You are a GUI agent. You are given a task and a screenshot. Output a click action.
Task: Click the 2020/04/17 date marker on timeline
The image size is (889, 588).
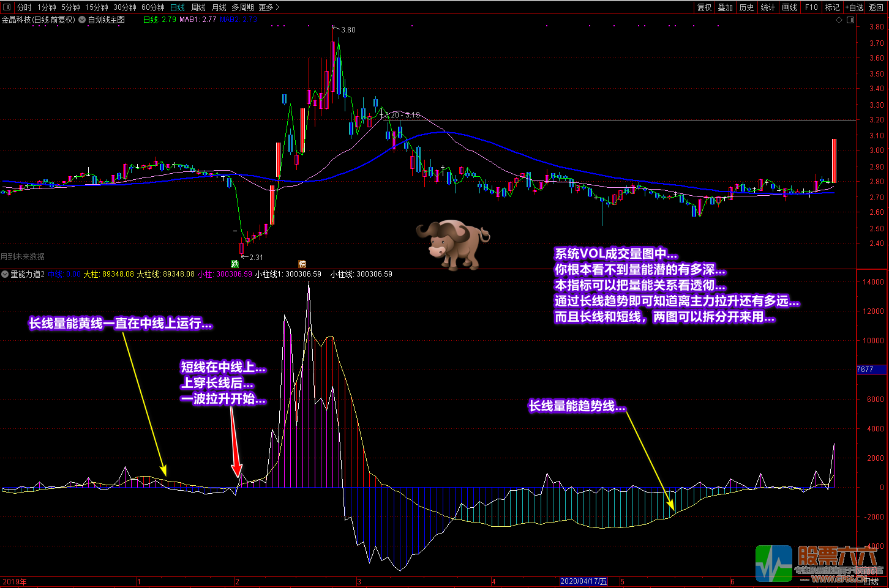click(583, 581)
